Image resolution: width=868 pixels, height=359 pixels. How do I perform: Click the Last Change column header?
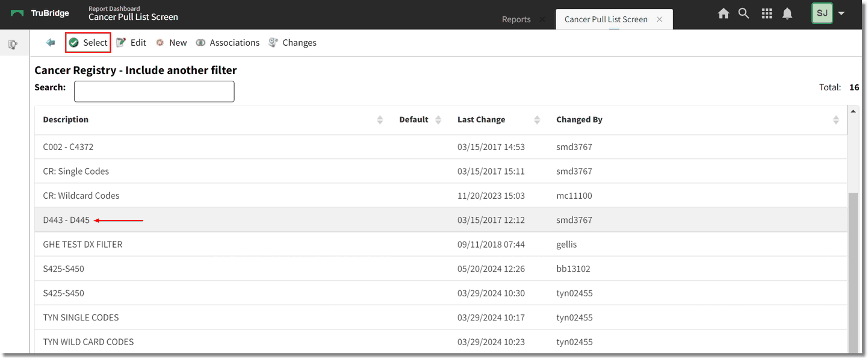(481, 119)
